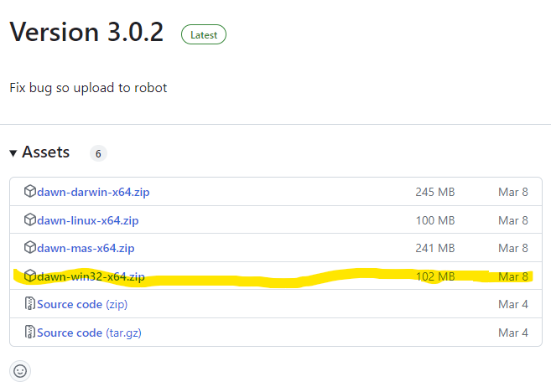Click the zip file icon beside Source code (zip)
Viewport: 551px width, 392px height.
tap(30, 303)
